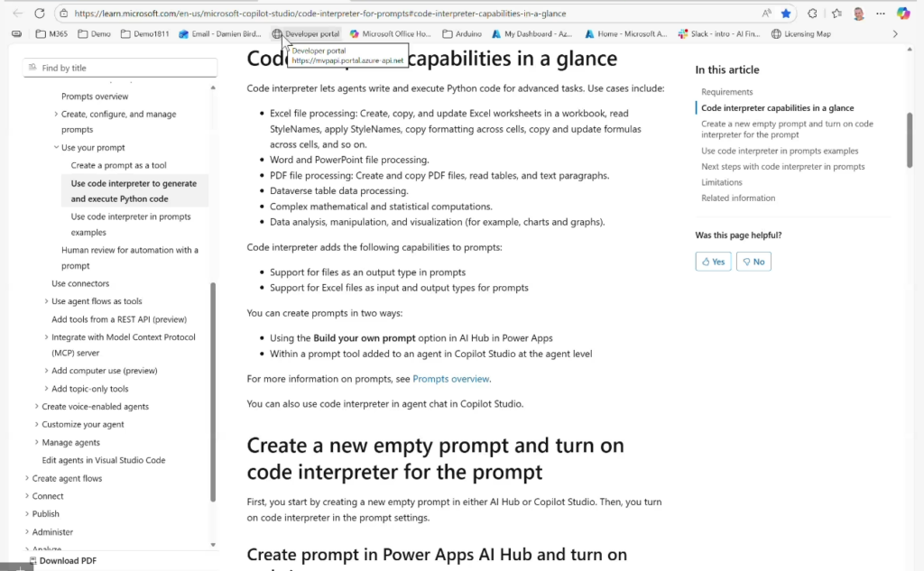
Task: Click the browser refresh icon
Action: pyautogui.click(x=39, y=14)
